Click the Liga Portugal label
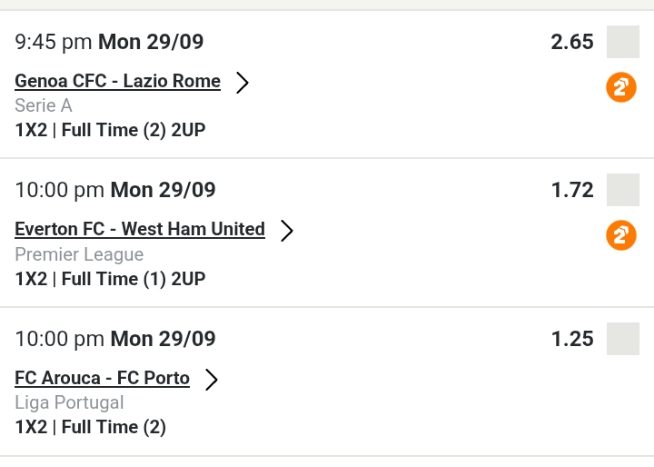The image size is (654, 467). point(69,403)
